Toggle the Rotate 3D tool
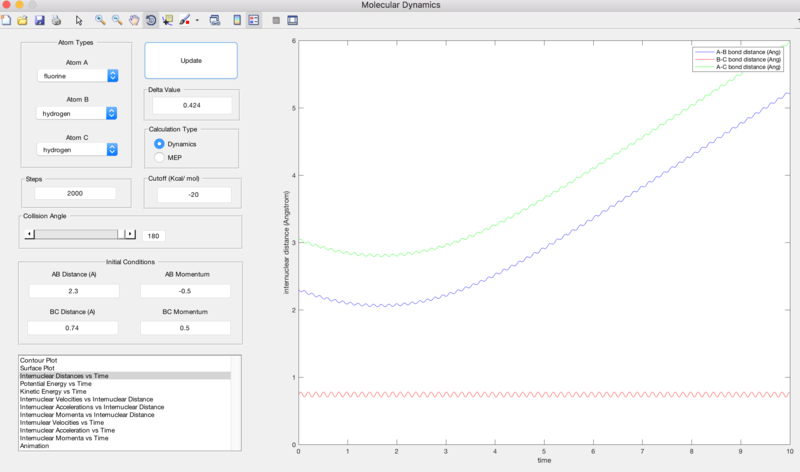The width and height of the screenshot is (800, 472). click(150, 20)
